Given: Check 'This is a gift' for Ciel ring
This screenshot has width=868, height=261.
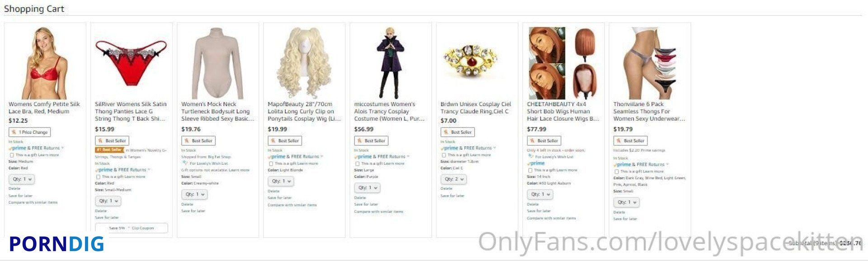Looking at the screenshot, I should coord(443,155).
